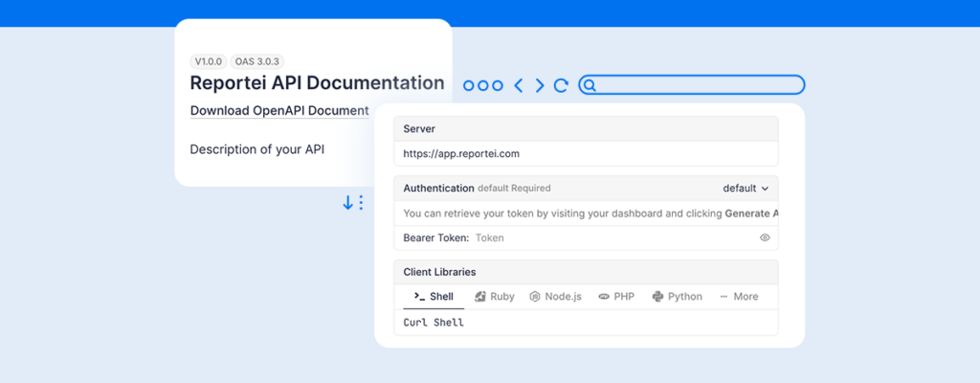This screenshot has height=383, width=980.
Task: Click the Authentication section label
Action: 438,189
